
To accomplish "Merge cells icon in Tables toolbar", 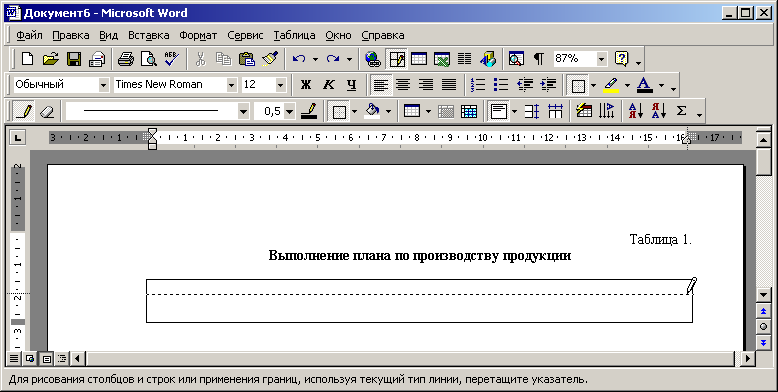I will (446, 111).
